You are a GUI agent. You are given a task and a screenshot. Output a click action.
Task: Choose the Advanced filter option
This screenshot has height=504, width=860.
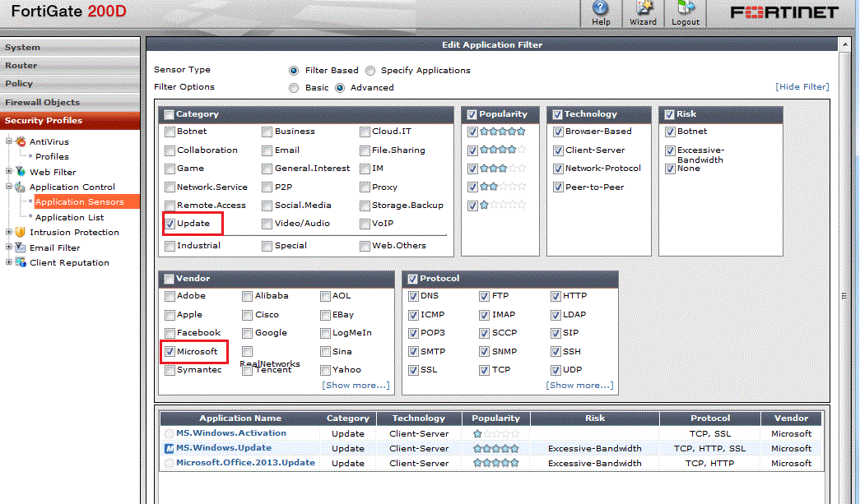click(x=340, y=88)
